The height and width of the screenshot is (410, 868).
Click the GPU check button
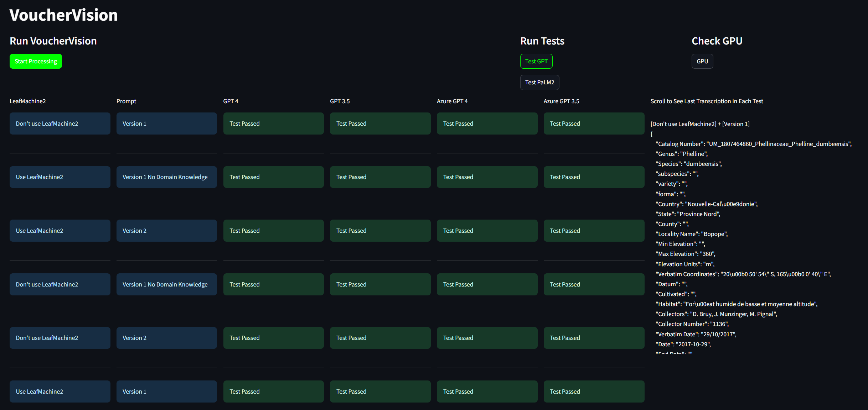coord(702,61)
